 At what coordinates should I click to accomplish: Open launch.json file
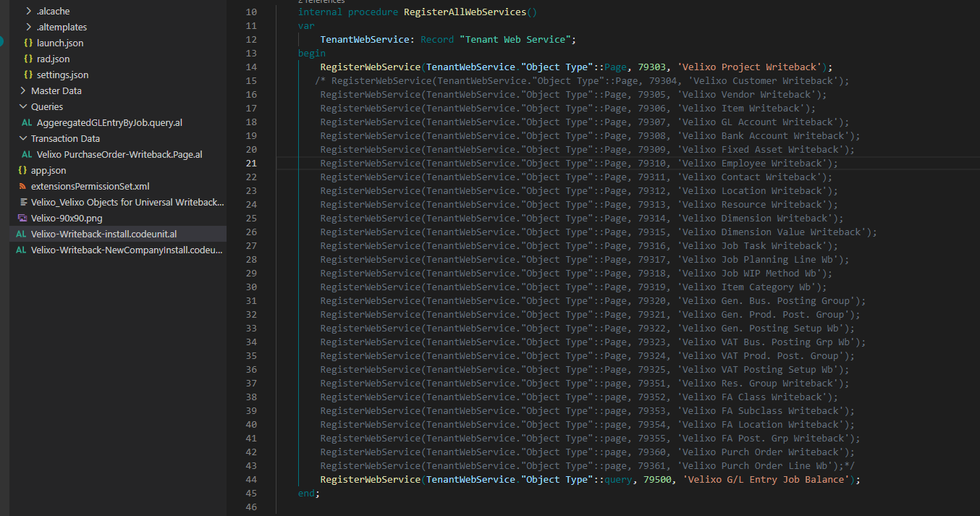click(60, 43)
